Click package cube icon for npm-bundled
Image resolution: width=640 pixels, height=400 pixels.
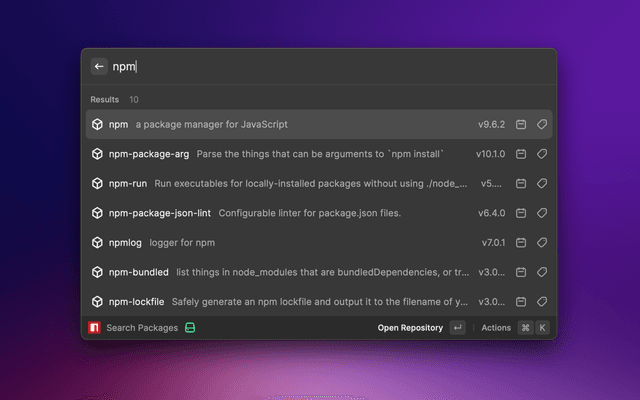click(97, 272)
